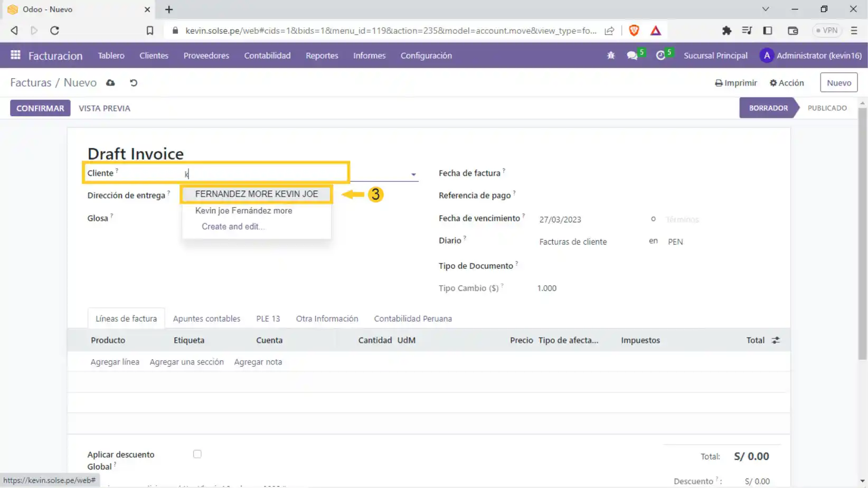This screenshot has width=868, height=488.
Task: Bookmark this page in address bar
Action: click(x=150, y=31)
